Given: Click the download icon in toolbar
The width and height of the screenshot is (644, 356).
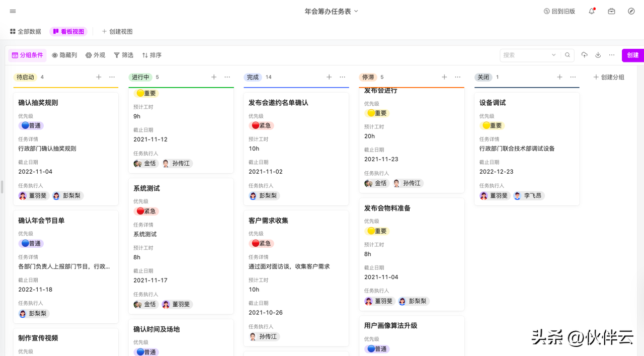Looking at the screenshot, I should (598, 55).
